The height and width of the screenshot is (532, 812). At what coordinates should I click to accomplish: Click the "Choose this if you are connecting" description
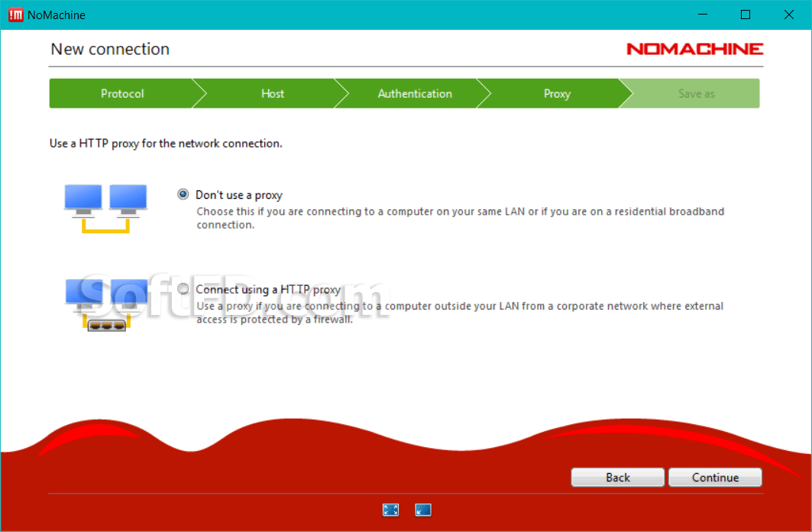tap(460, 218)
